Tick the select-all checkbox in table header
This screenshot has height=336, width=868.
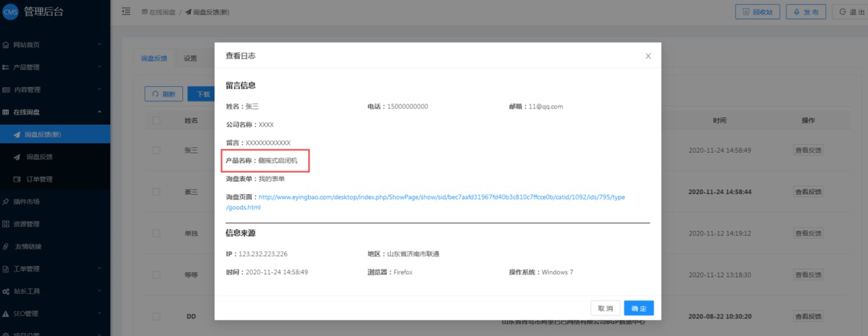pyautogui.click(x=156, y=120)
